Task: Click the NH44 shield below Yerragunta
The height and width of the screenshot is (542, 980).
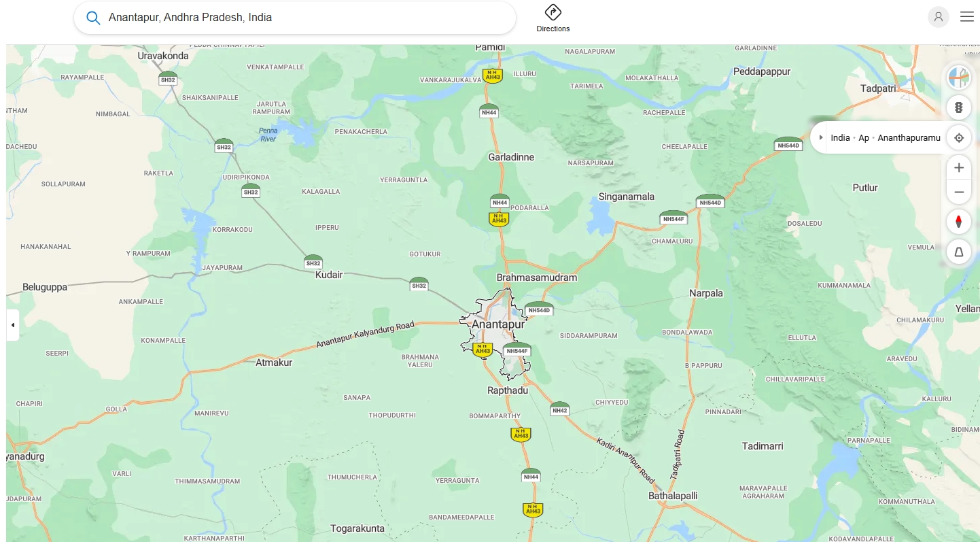Action: pos(531,475)
